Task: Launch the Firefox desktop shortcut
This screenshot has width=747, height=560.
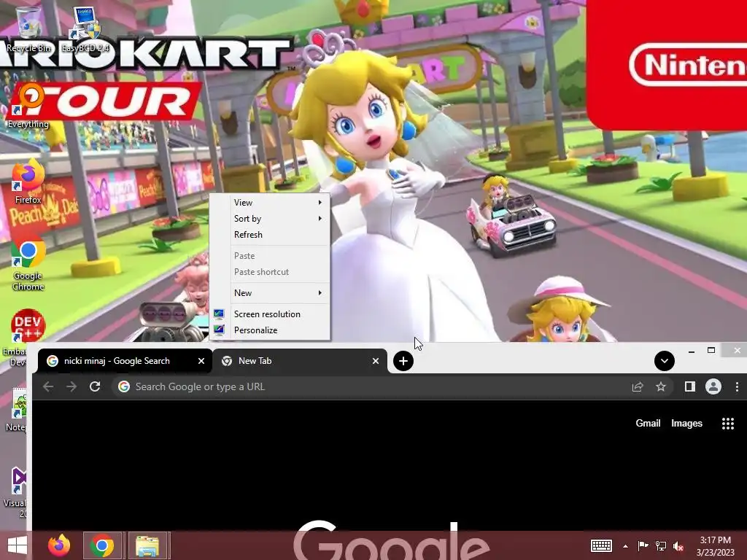Action: (28, 182)
